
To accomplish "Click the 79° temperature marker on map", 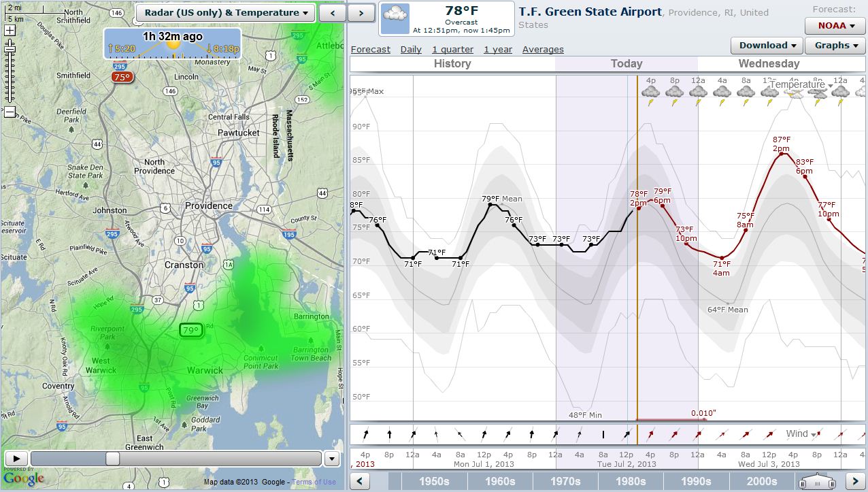I will pos(190,331).
